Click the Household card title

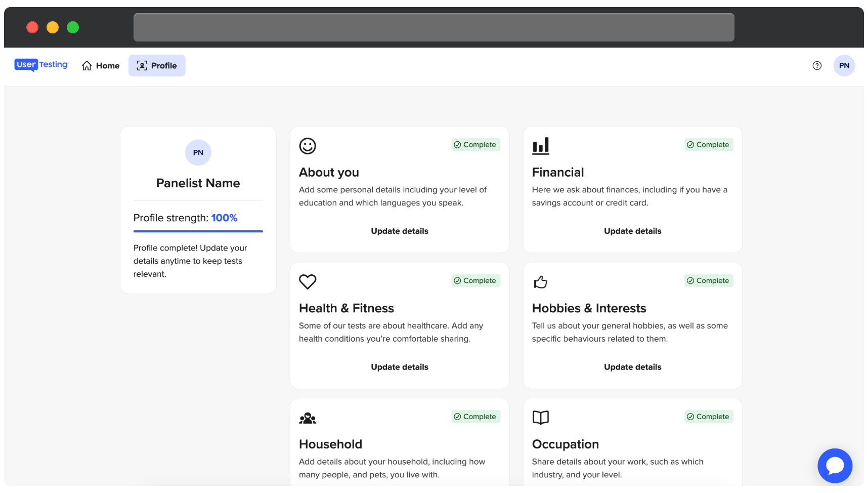point(331,444)
